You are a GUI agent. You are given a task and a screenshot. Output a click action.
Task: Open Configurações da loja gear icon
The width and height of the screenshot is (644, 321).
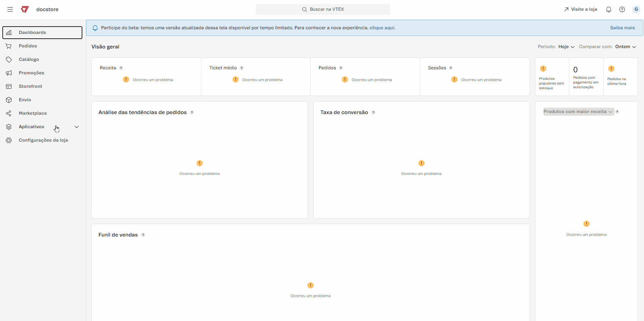coord(9,140)
